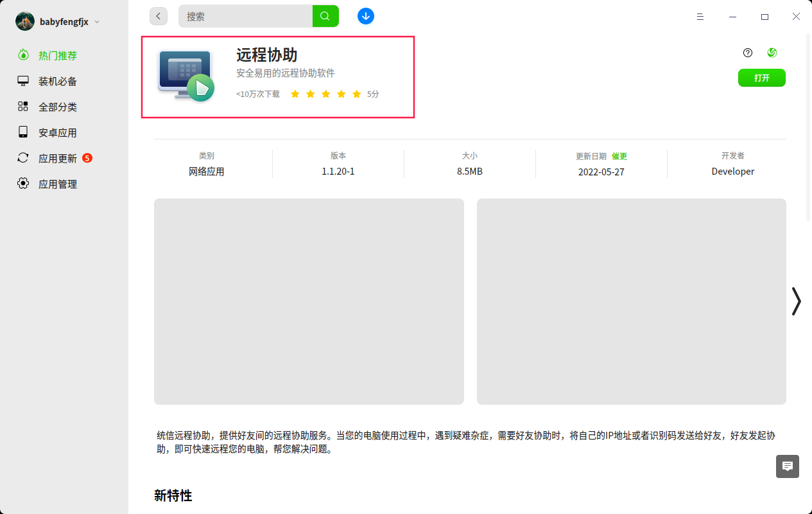Expand the babyfengfjx account dropdown
This screenshot has width=812, height=514.
pos(97,22)
